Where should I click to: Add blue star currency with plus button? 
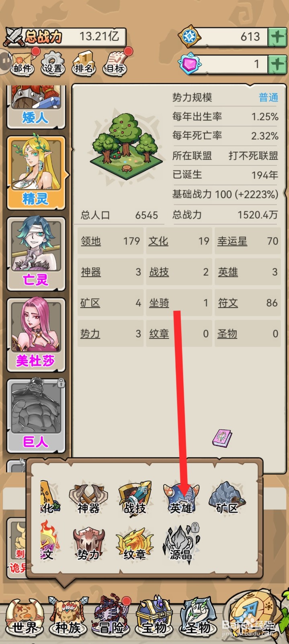[x=277, y=37]
